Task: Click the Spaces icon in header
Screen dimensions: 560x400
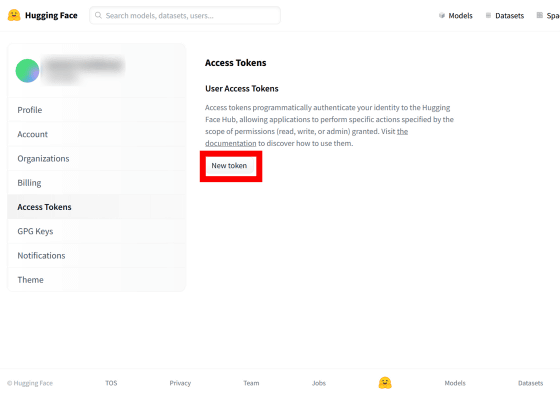Action: (x=540, y=15)
